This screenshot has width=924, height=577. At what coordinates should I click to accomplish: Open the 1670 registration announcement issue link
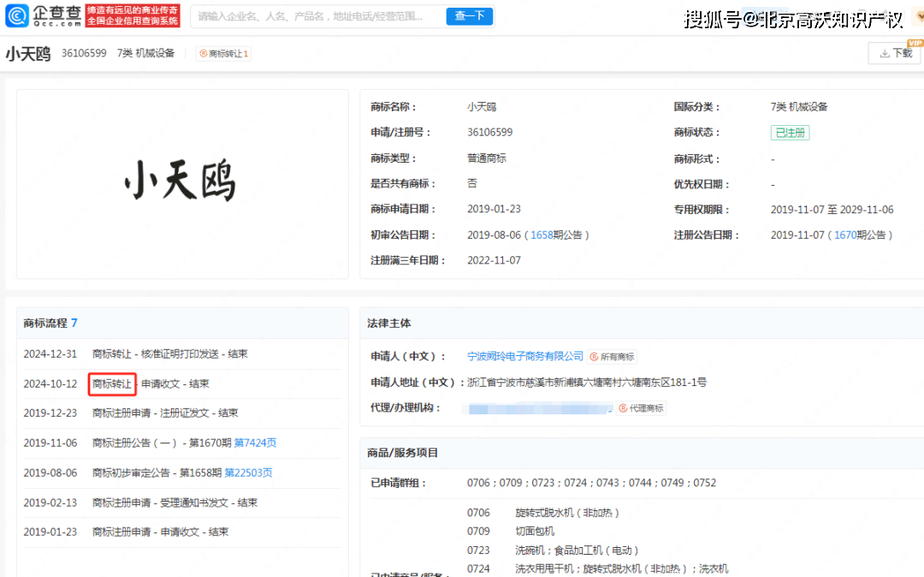[x=845, y=235]
